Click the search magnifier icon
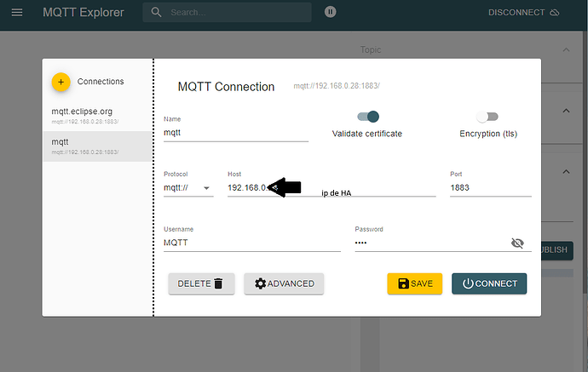Screen dimensions: 588x372 pos(157,13)
